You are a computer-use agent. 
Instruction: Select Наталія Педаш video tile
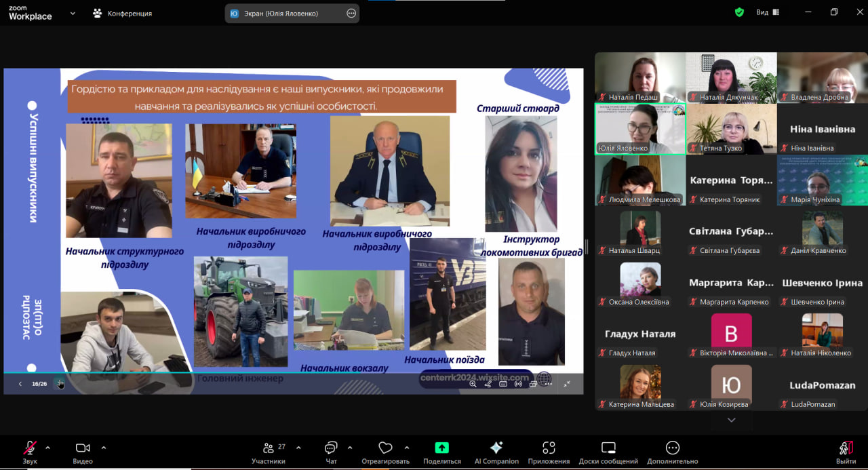[x=640, y=77]
